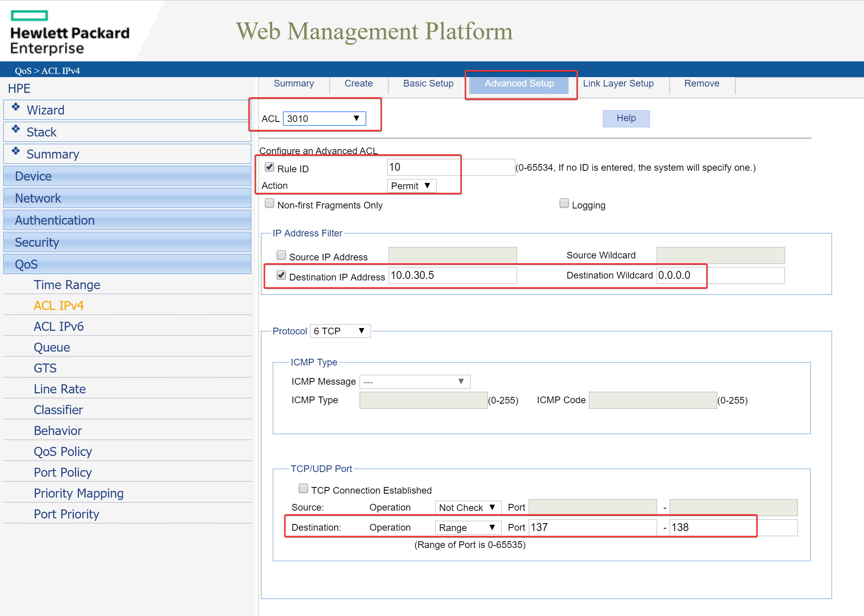This screenshot has height=616, width=864.
Task: Expand the Device menu section
Action: coord(127,176)
